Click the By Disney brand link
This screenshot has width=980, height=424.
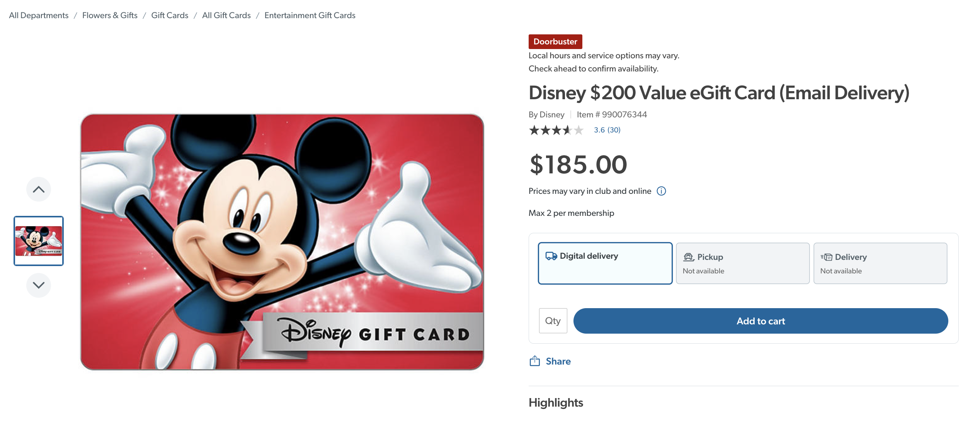pyautogui.click(x=546, y=114)
